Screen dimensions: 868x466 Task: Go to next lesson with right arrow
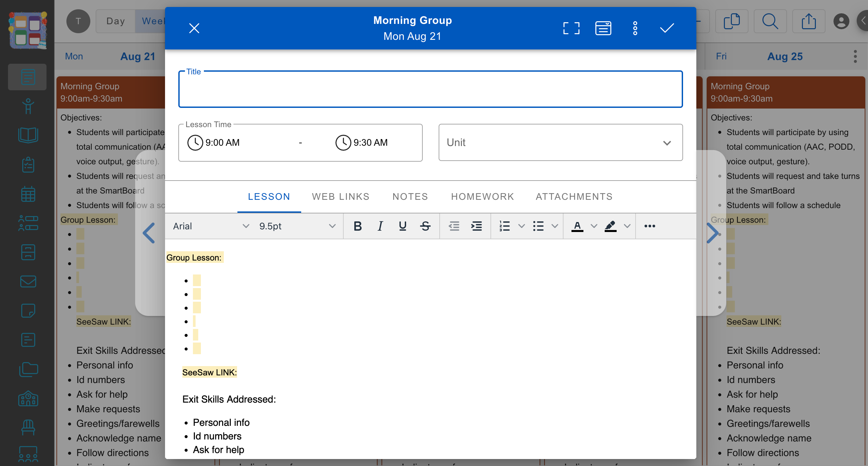[x=712, y=233]
